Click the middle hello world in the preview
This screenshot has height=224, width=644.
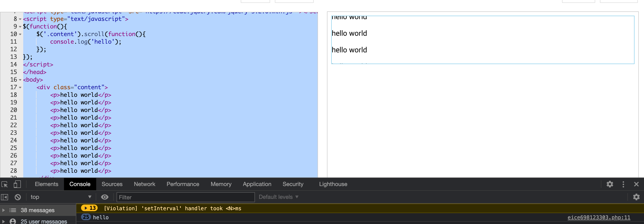pos(349,33)
